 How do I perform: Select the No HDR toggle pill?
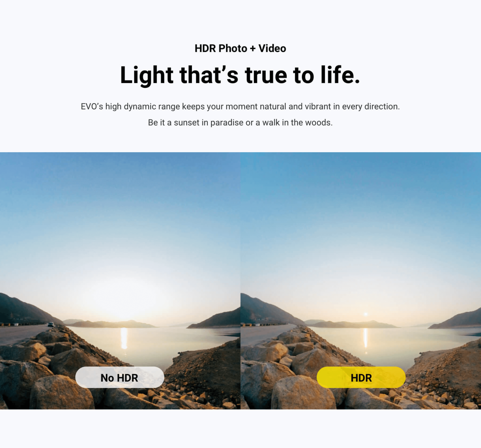pyautogui.click(x=120, y=377)
